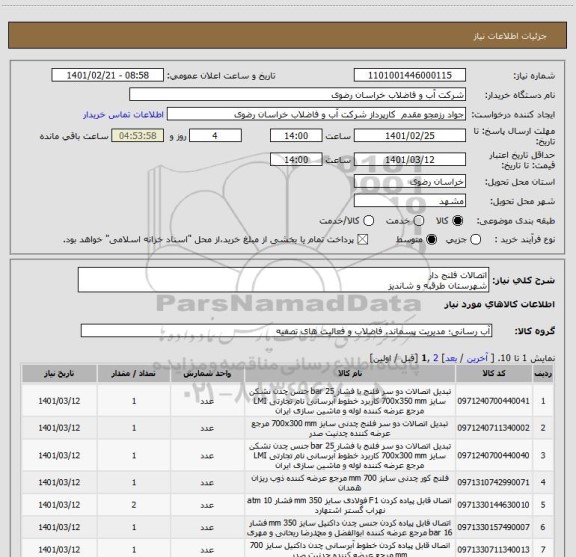Viewport: 576px width, 557px height.
Task: Click the تعداد / مقدار column header
Action: click(134, 374)
